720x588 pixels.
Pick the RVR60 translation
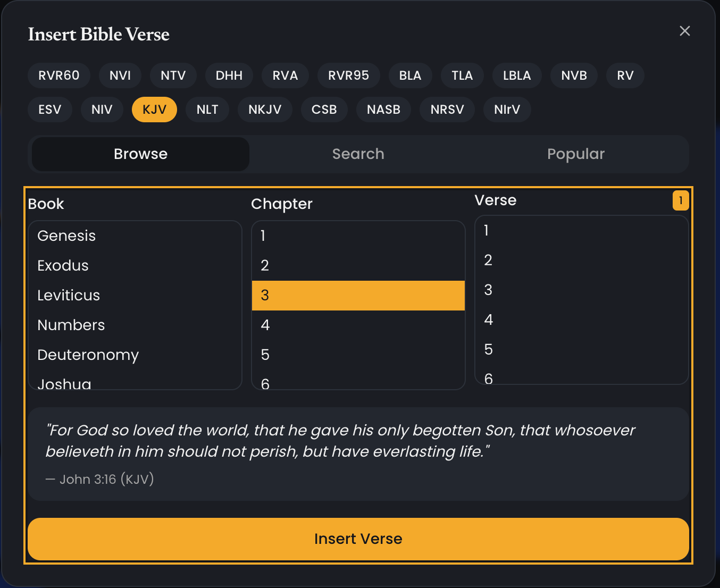point(58,75)
